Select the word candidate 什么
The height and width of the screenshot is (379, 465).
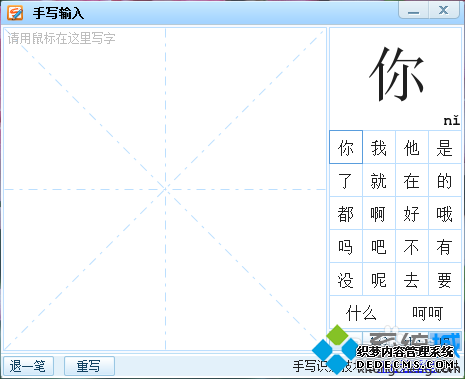click(362, 312)
